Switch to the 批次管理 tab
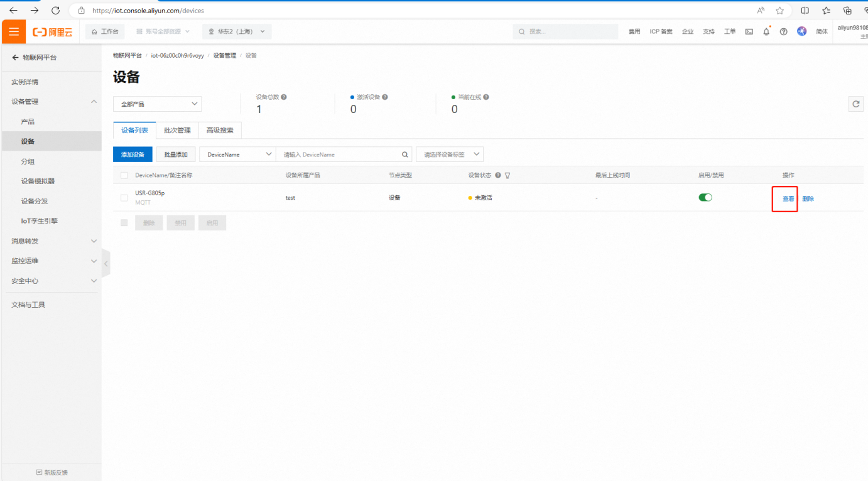This screenshot has width=868, height=481. click(x=177, y=131)
